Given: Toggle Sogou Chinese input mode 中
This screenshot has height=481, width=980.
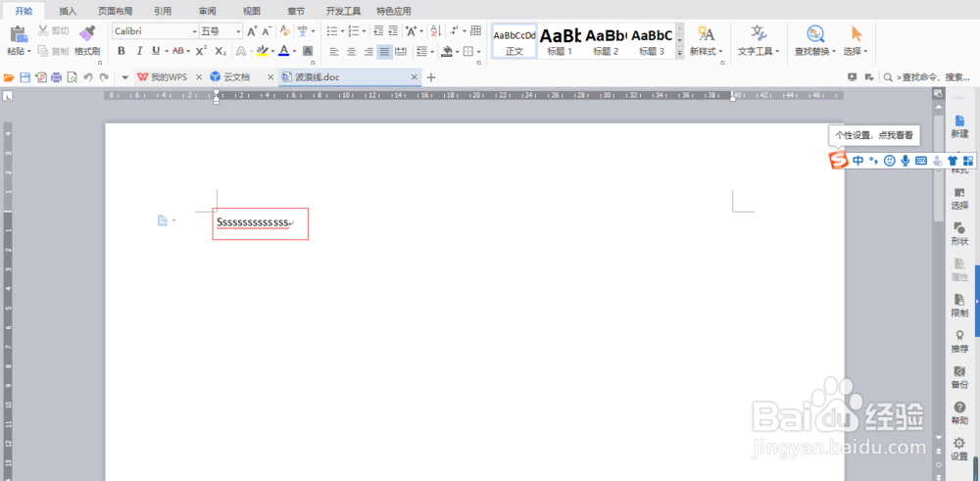Looking at the screenshot, I should (858, 161).
